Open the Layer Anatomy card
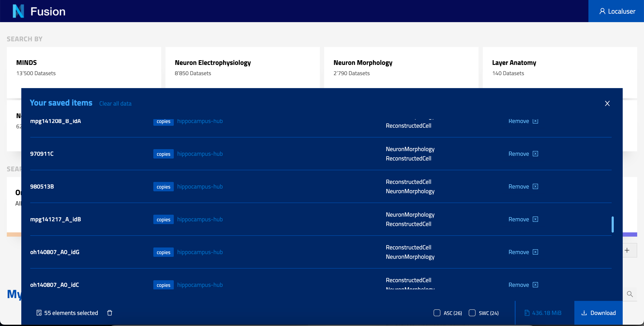 (x=560, y=67)
